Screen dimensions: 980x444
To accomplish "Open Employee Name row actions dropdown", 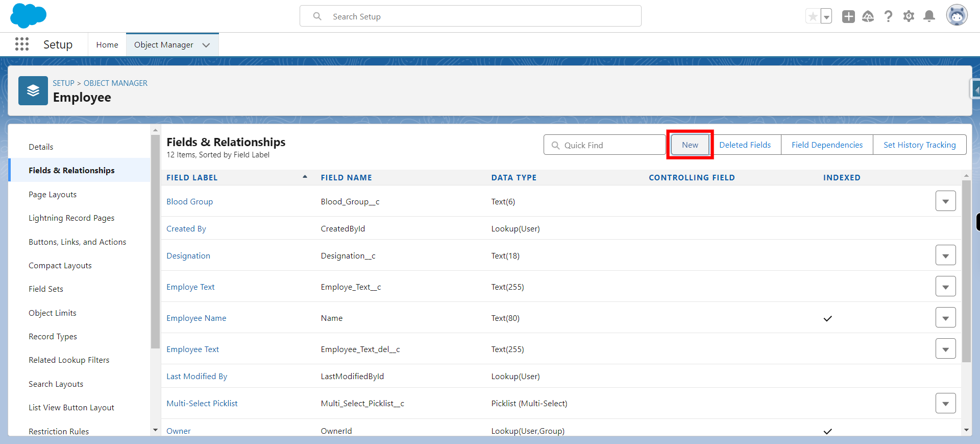I will pyautogui.click(x=945, y=318).
